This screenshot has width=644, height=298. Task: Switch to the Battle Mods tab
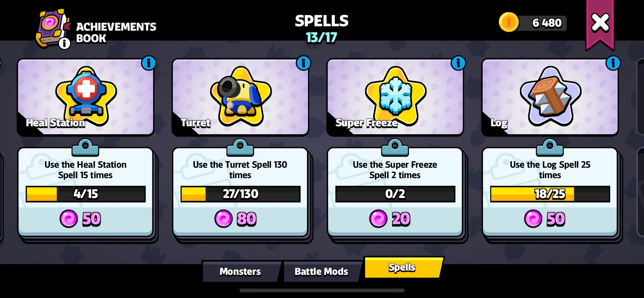point(321,271)
